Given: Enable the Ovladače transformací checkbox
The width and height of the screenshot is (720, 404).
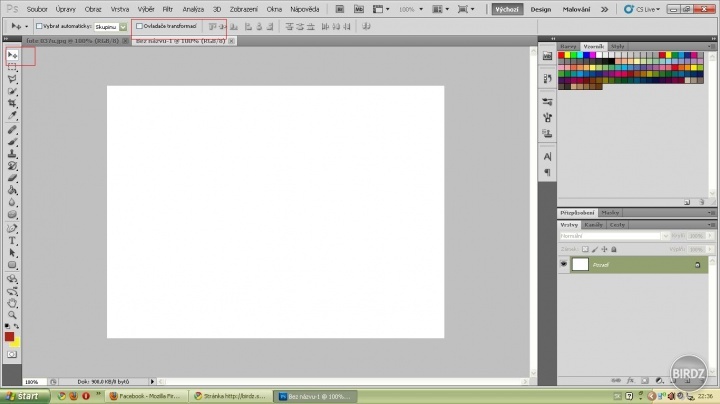Looking at the screenshot, I should [x=139, y=26].
